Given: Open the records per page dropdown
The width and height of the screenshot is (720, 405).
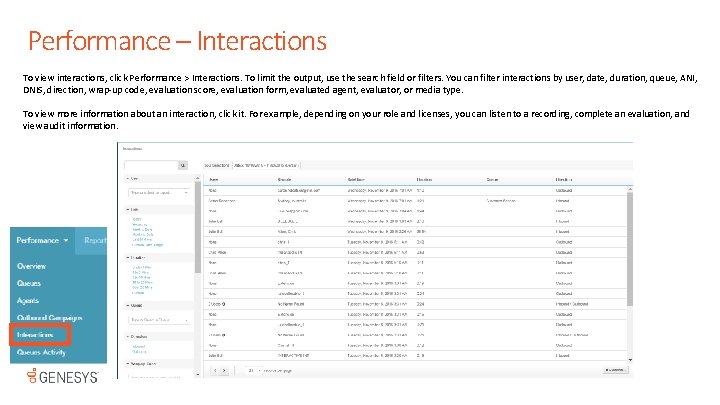Looking at the screenshot, I should [254, 371].
